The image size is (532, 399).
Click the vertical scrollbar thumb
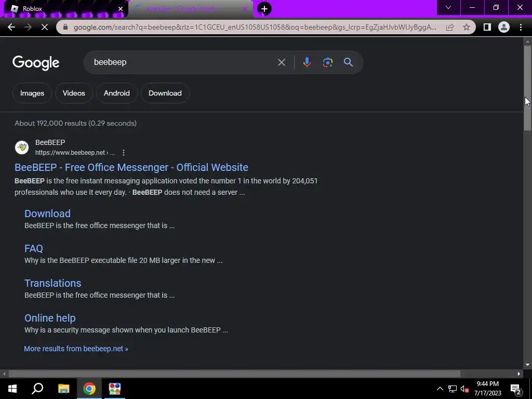point(527,87)
